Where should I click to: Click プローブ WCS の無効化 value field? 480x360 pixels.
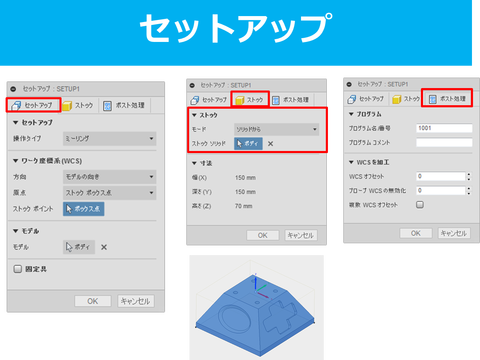440,190
